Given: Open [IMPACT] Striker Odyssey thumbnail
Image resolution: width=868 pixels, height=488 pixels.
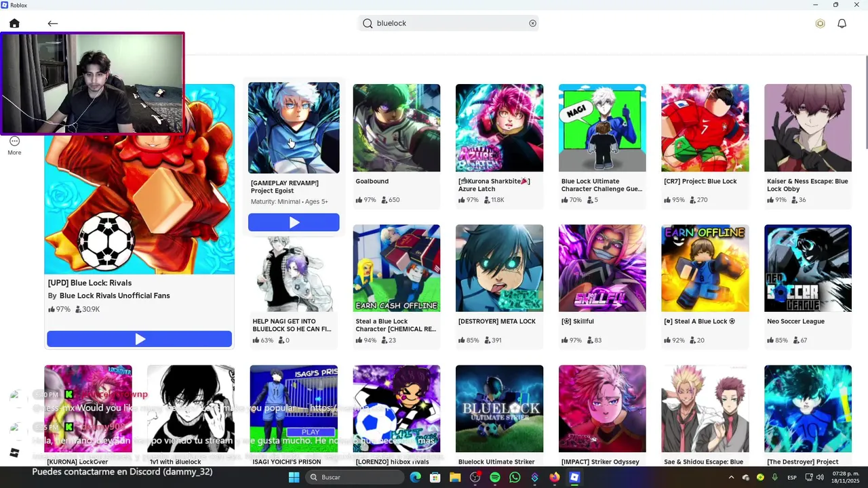Looking at the screenshot, I should [602, 409].
